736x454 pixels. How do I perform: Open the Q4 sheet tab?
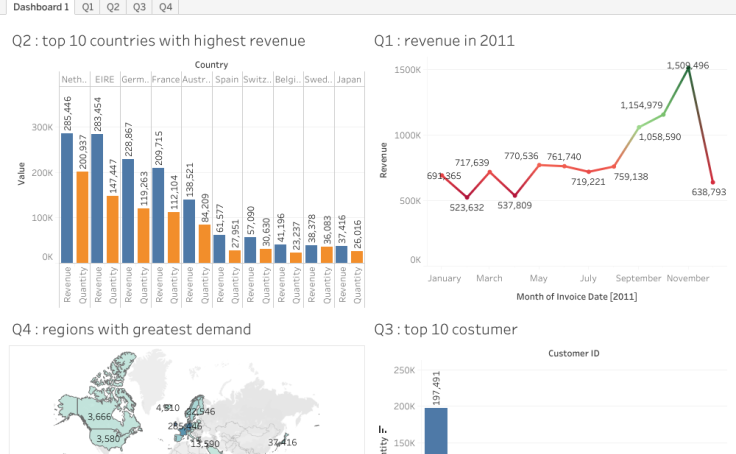point(166,7)
